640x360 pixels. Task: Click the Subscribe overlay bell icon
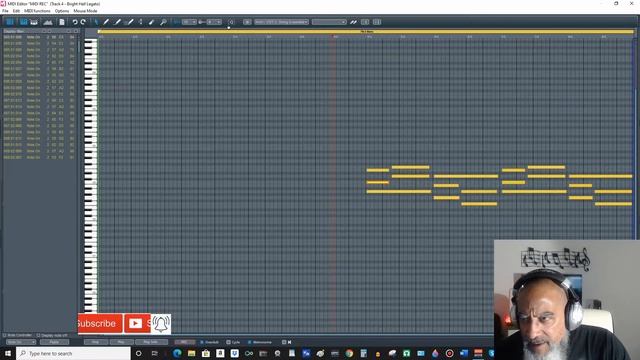tap(161, 324)
